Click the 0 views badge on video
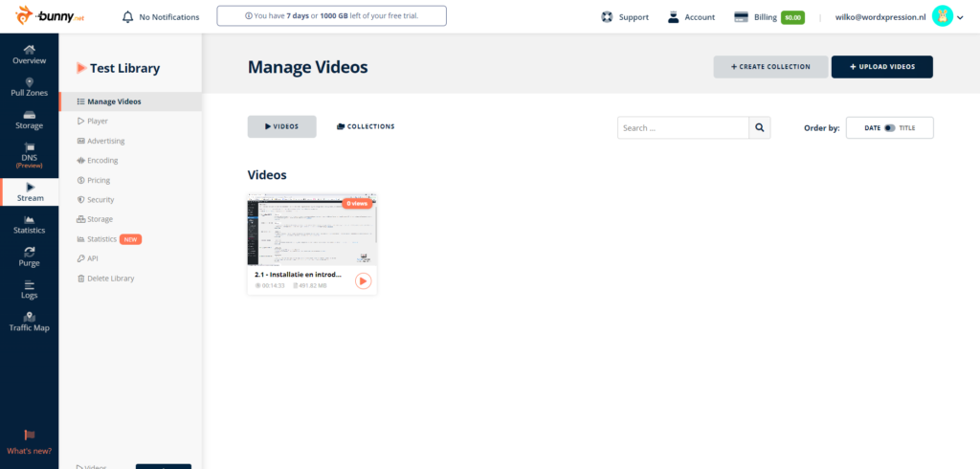The height and width of the screenshot is (469, 980). pos(357,203)
